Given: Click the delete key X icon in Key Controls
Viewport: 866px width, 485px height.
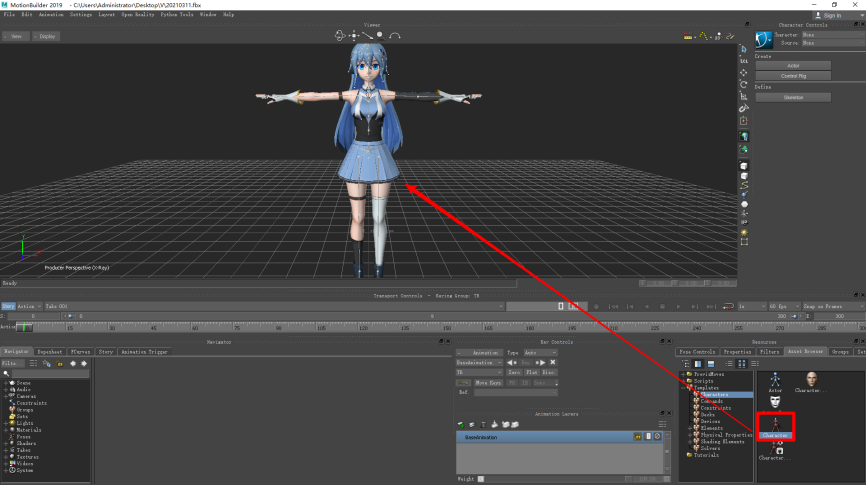Looking at the screenshot, I should [552, 362].
